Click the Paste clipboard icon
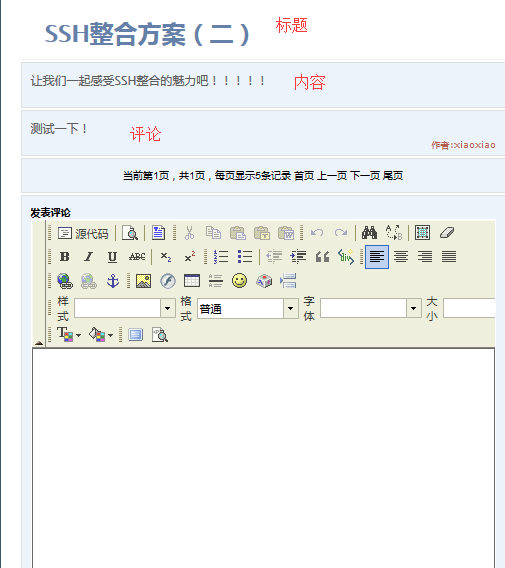Viewport: 505px width, 568px height. (238, 233)
